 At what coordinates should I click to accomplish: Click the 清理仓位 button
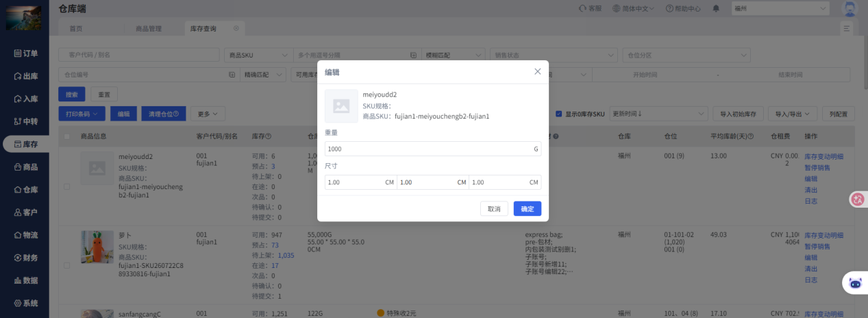[x=163, y=114]
